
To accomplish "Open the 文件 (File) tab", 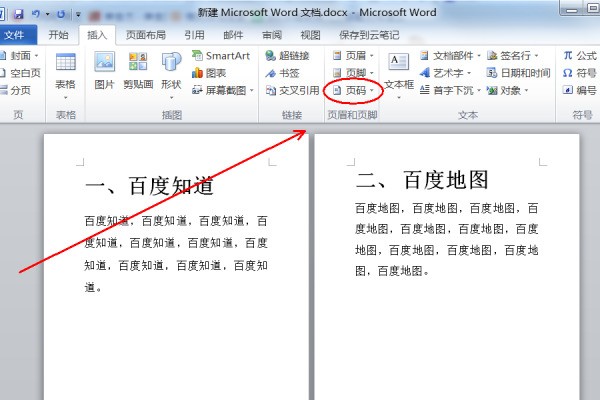I will [15, 35].
